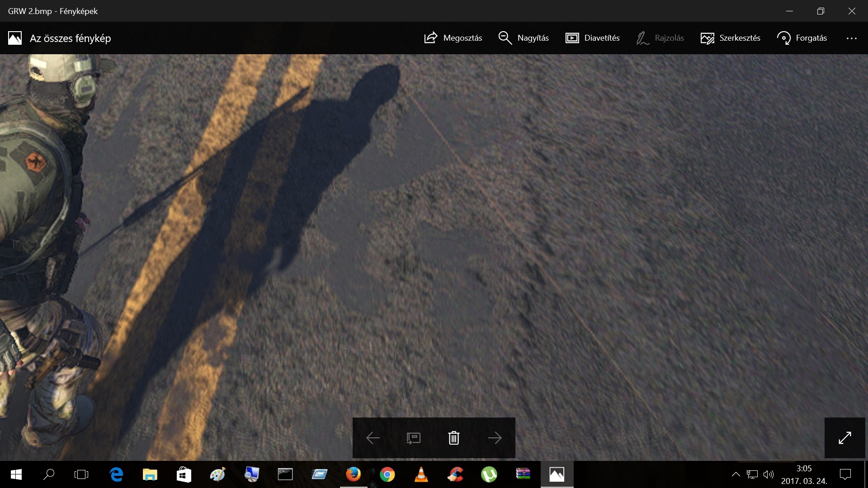Viewport: 868px width, 488px height.
Task: Launch Microsoft Edge from taskbar
Action: pos(116,474)
